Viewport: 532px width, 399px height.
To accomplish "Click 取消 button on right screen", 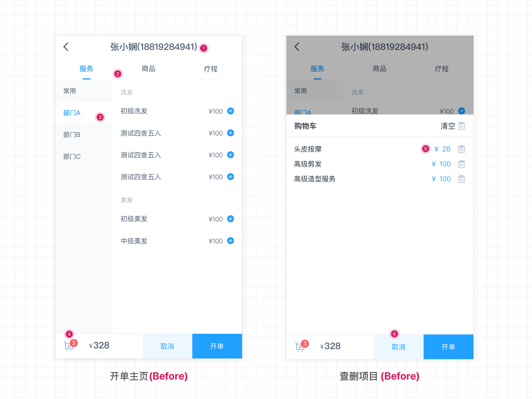I will (x=399, y=347).
